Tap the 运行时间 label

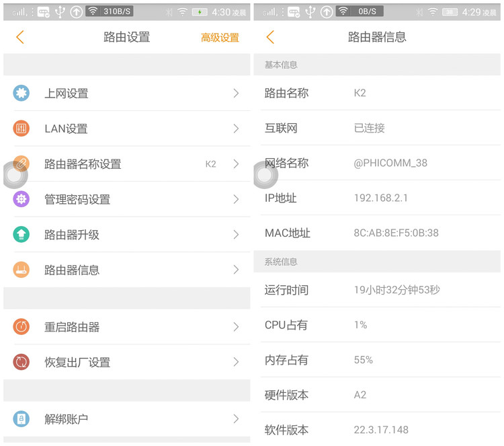point(286,290)
